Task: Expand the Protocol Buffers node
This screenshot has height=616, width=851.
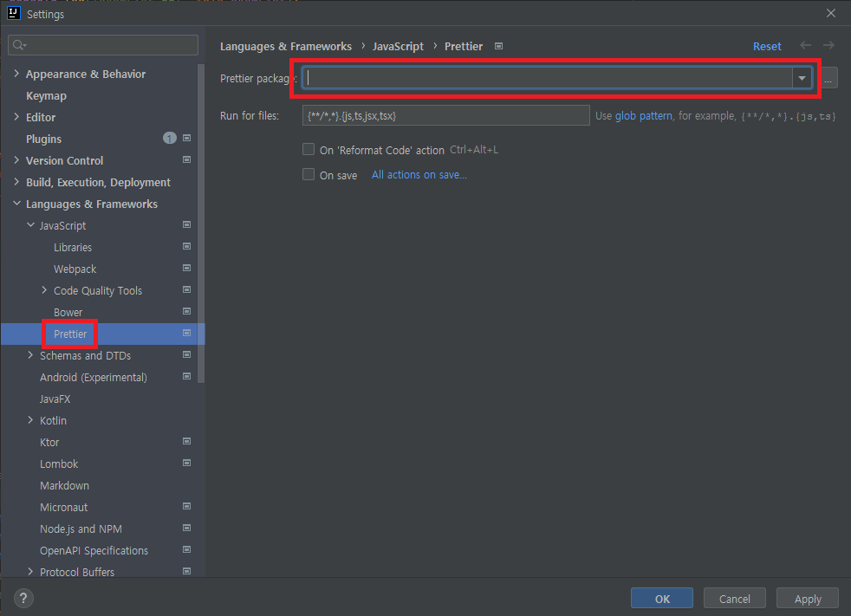Action: (30, 572)
